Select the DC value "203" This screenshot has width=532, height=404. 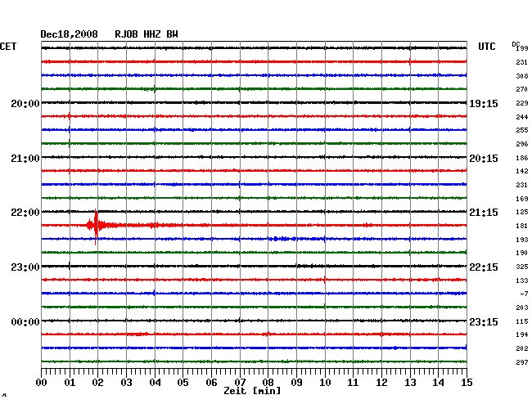(x=522, y=307)
